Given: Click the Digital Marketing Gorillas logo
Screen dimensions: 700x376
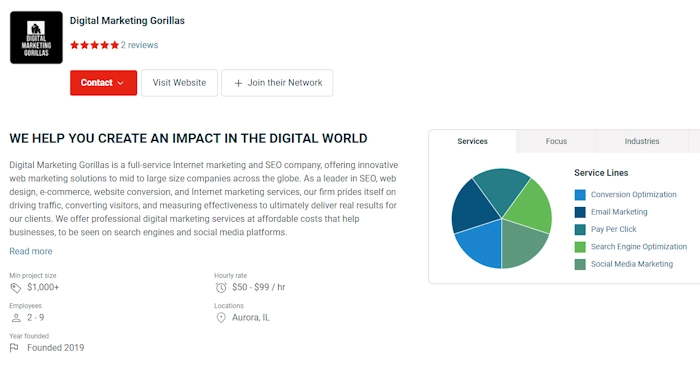Looking at the screenshot, I should pyautogui.click(x=36, y=38).
